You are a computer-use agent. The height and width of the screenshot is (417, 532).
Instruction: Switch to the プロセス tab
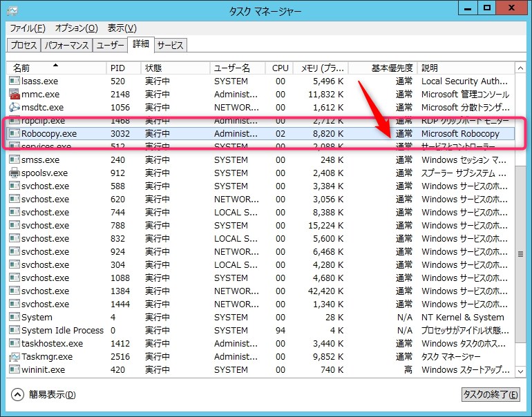point(23,45)
